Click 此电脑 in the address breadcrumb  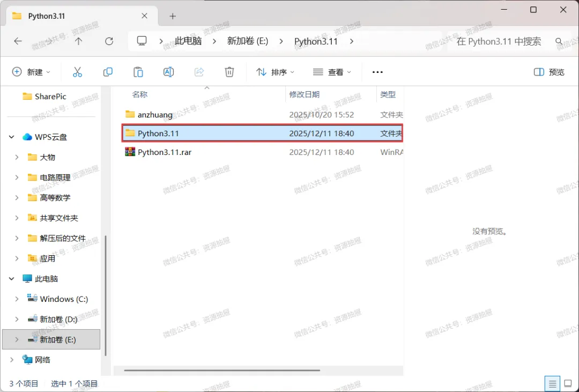188,41
